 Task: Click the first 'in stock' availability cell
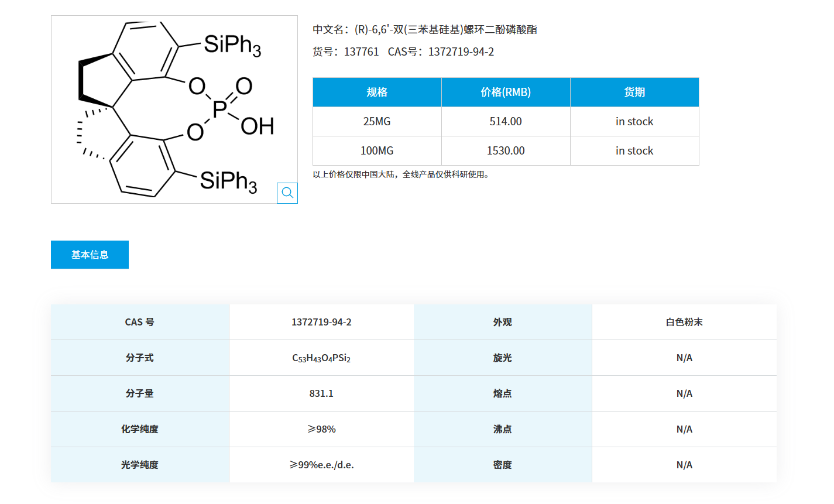pos(634,121)
